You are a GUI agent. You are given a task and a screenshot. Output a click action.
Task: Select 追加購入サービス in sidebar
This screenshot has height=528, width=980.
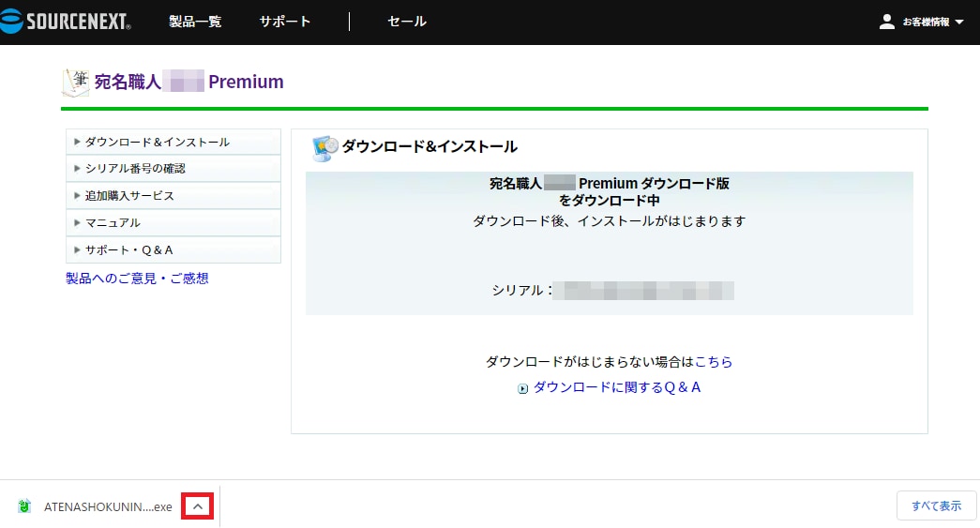(173, 196)
